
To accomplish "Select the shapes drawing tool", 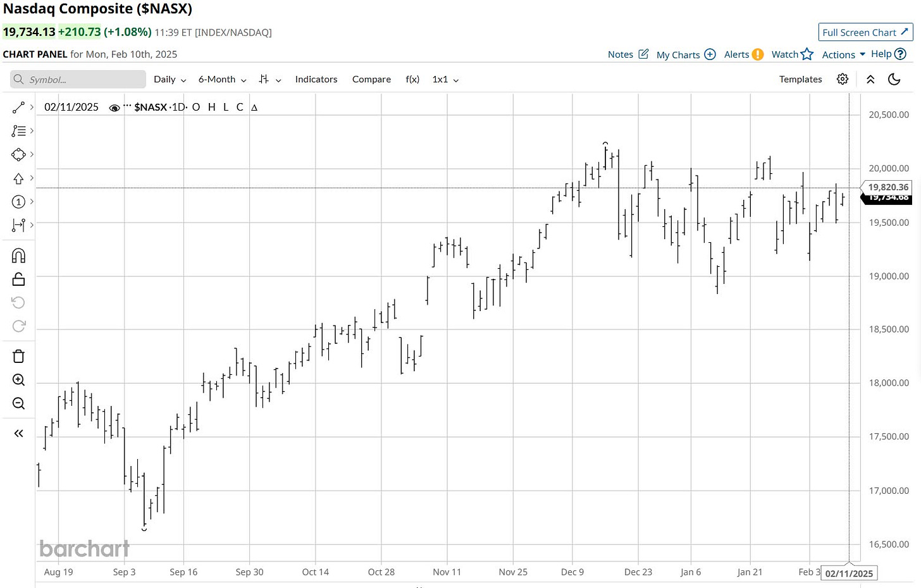I will click(x=18, y=154).
